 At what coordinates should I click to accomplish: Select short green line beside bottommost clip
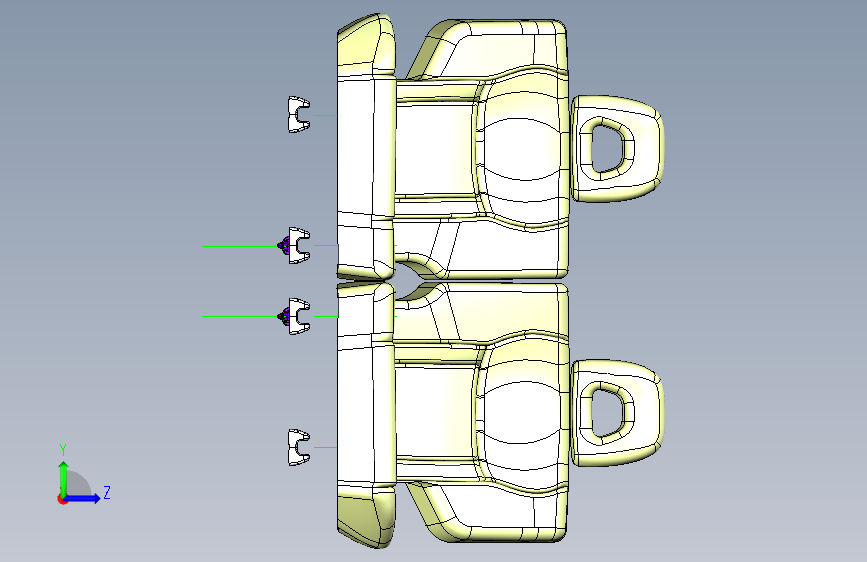tap(325, 447)
